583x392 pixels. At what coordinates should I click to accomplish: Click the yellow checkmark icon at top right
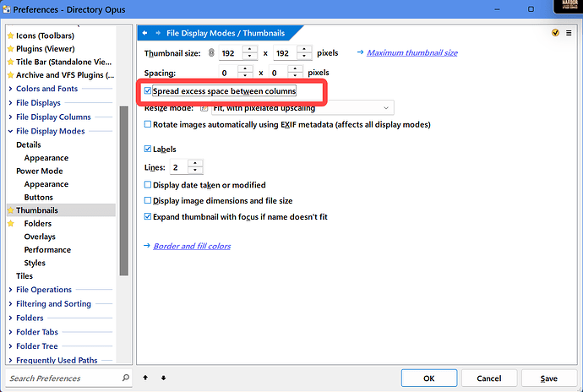click(x=555, y=33)
